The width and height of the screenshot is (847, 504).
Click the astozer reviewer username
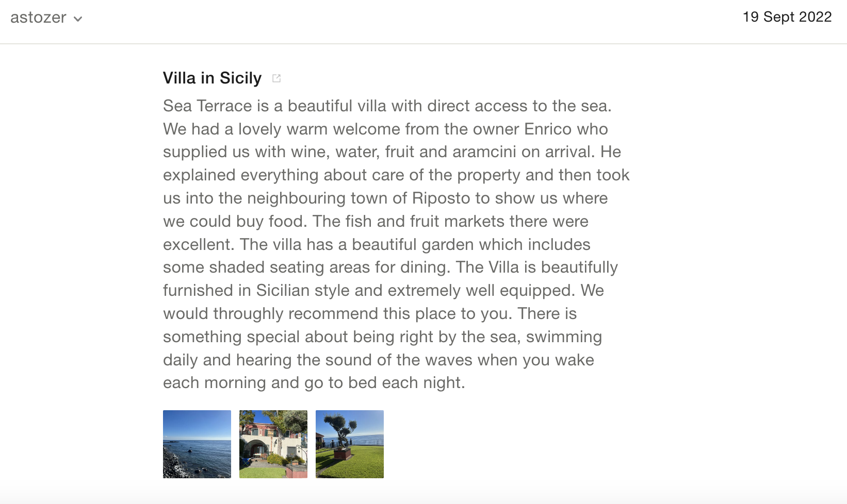38,18
